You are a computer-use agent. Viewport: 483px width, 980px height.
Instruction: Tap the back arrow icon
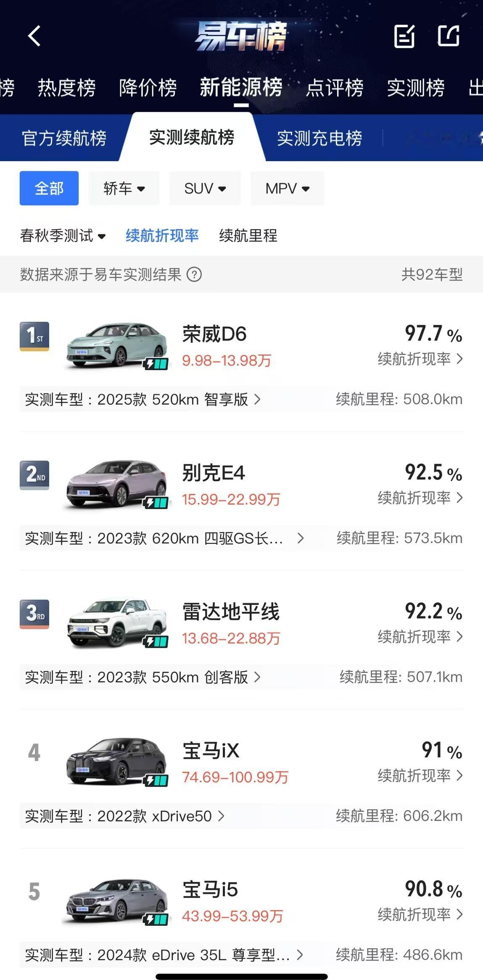click(34, 36)
